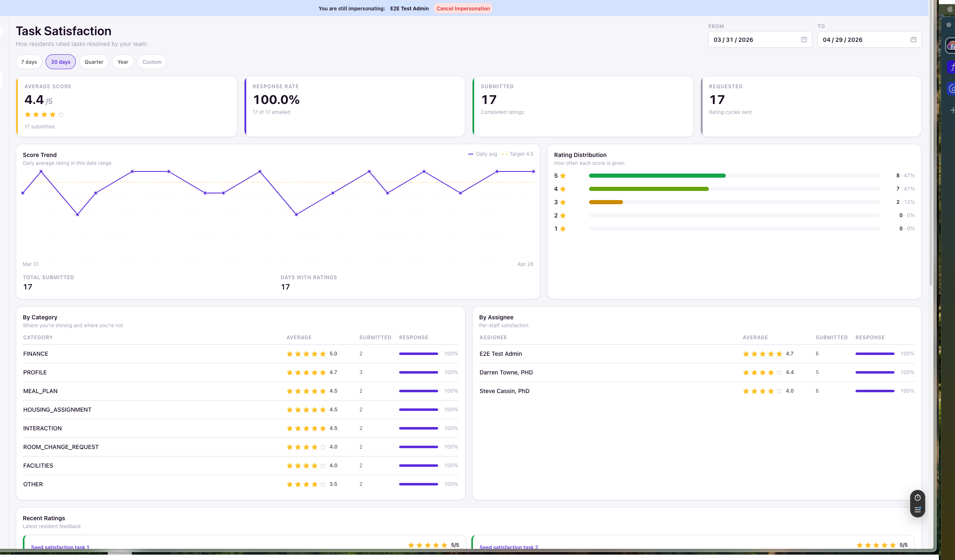This screenshot has width=955, height=560.
Task: Click the Daily avg legend label
Action: 486,154
